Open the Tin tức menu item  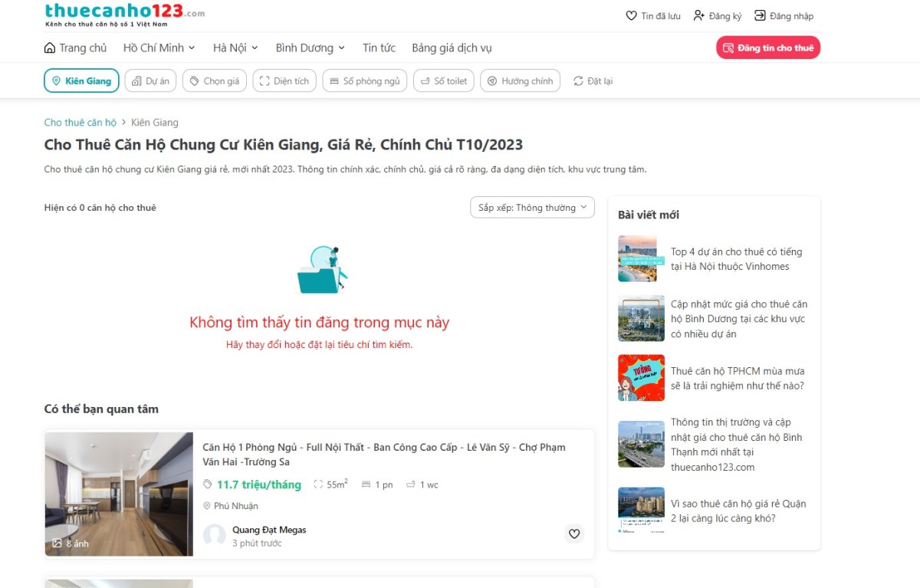click(379, 48)
